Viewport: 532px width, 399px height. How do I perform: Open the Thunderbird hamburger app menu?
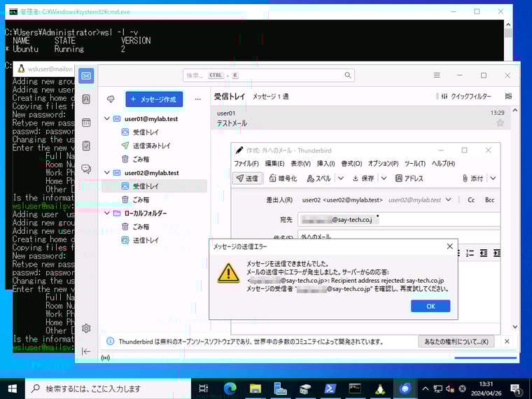pyautogui.click(x=437, y=76)
